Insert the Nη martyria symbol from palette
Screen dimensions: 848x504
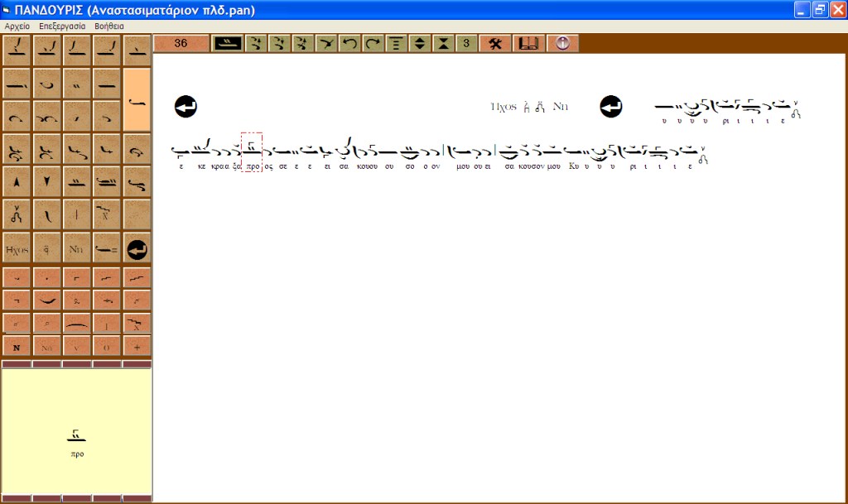point(77,248)
